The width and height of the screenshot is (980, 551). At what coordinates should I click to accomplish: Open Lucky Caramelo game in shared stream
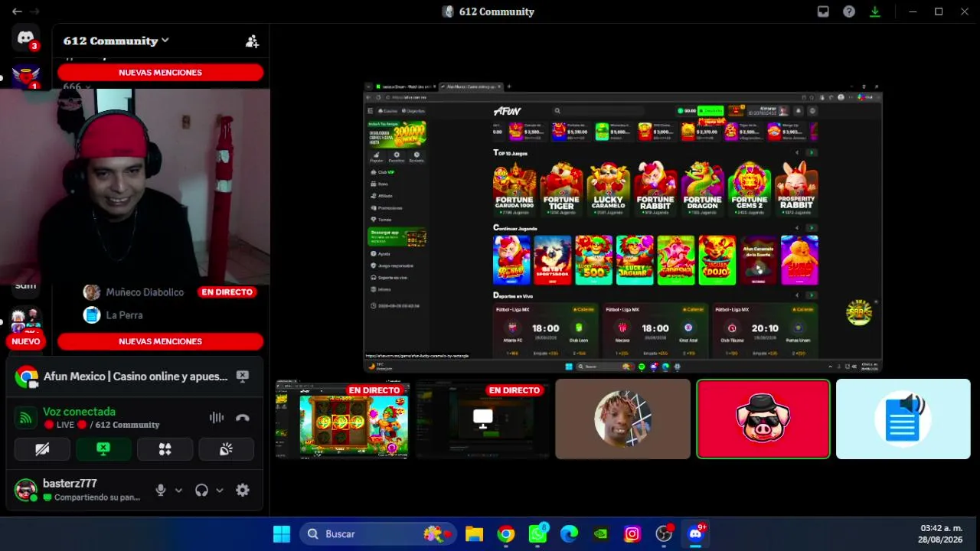[x=609, y=189]
